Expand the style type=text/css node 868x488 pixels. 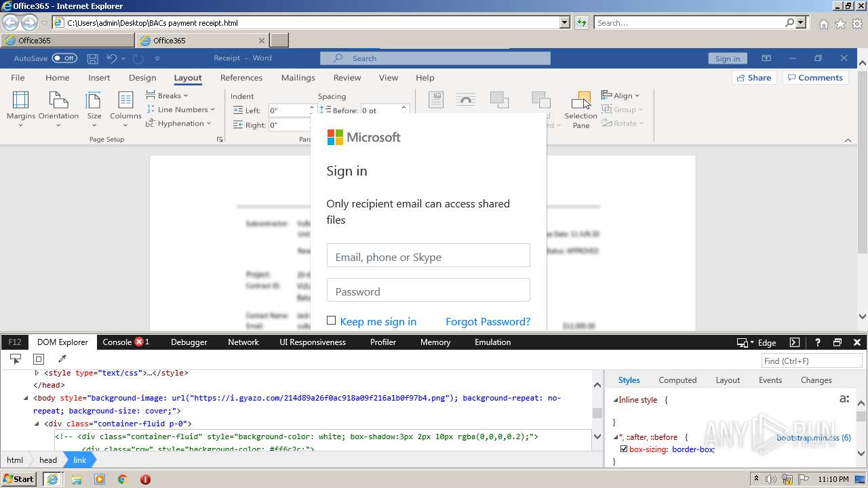click(x=37, y=373)
